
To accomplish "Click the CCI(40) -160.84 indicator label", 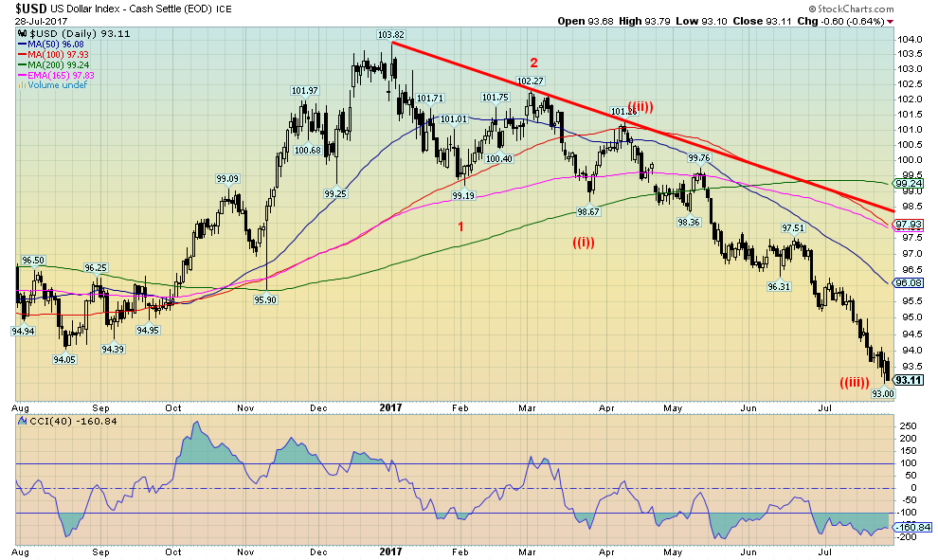I will pyautogui.click(x=55, y=420).
